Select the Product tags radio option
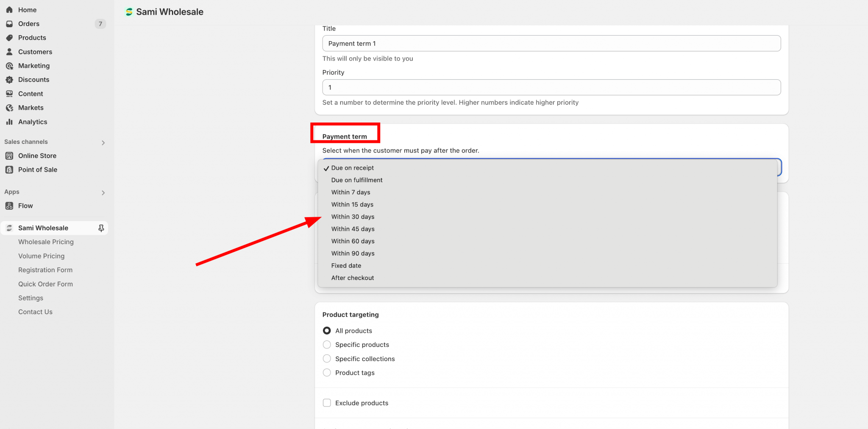The height and width of the screenshot is (429, 868). coord(327,373)
